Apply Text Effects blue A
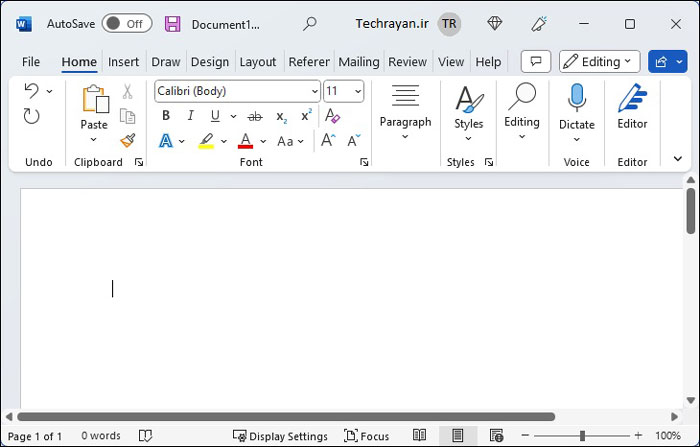Viewport: 700px width, 447px height. tap(166, 141)
